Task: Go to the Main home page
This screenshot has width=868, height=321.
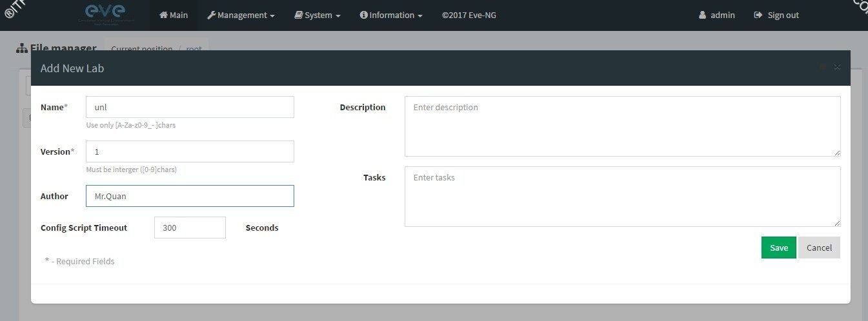Action: 173,15
